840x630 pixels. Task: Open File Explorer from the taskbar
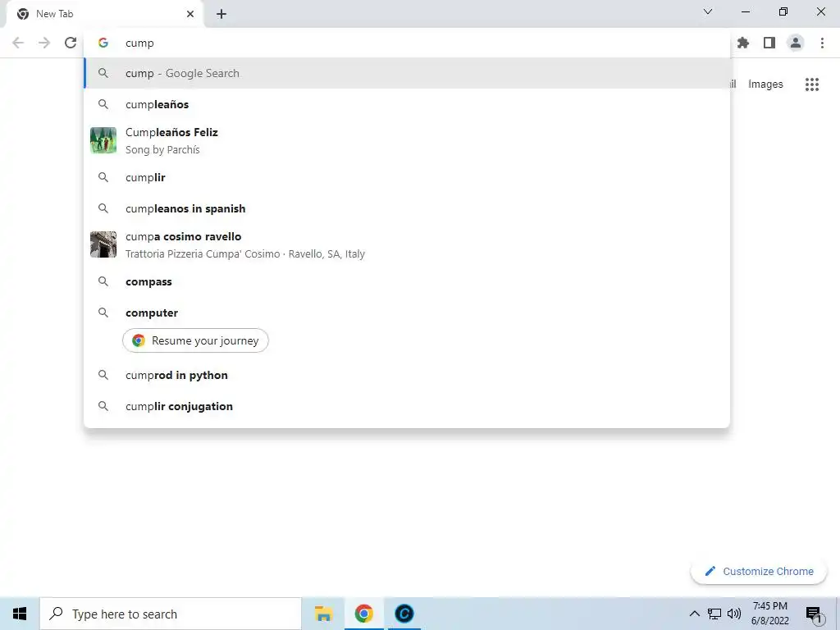pyautogui.click(x=323, y=614)
